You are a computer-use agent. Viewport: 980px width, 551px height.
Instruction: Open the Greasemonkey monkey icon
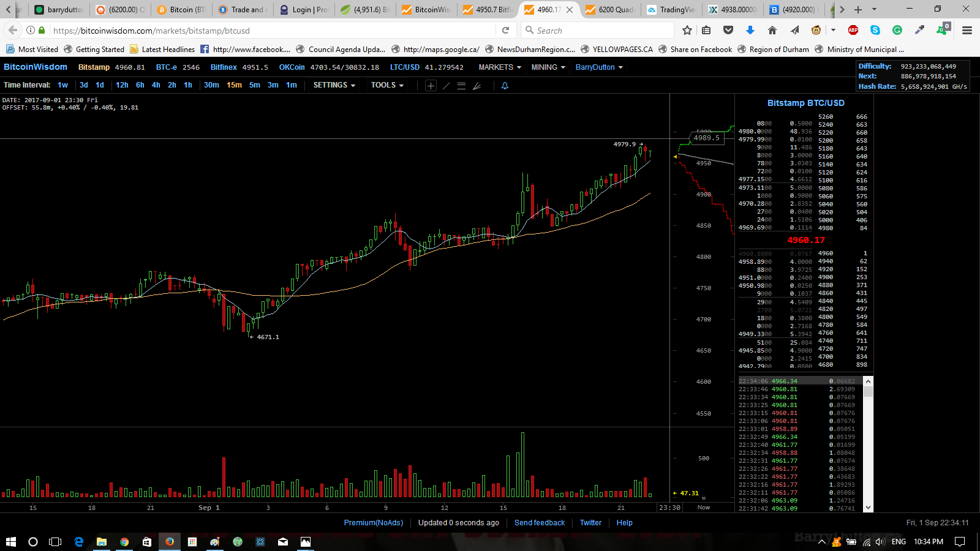pyautogui.click(x=816, y=30)
